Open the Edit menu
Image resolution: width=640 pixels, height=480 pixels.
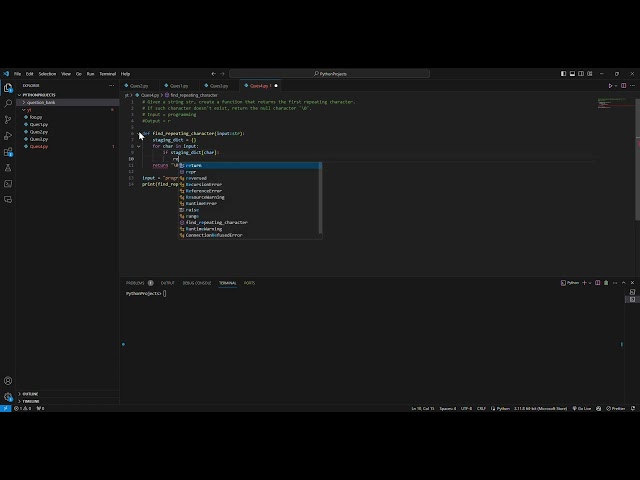(30, 74)
